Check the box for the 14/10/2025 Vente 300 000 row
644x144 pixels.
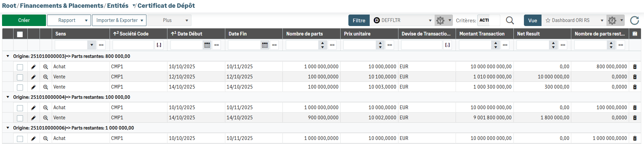click(20, 87)
